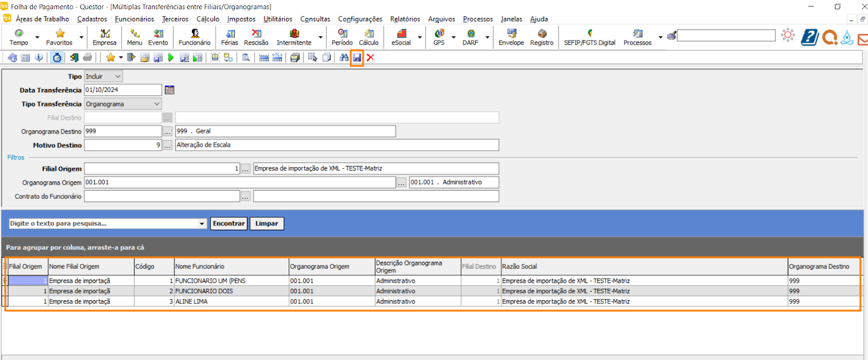Click the blue help question-mark book icon
This screenshot has height=360, width=868.
tap(809, 37)
